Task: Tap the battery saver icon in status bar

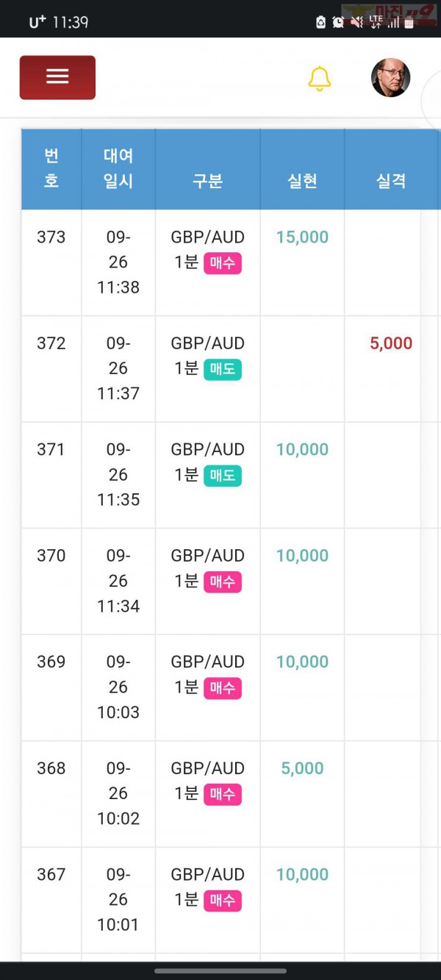Action: tap(320, 22)
